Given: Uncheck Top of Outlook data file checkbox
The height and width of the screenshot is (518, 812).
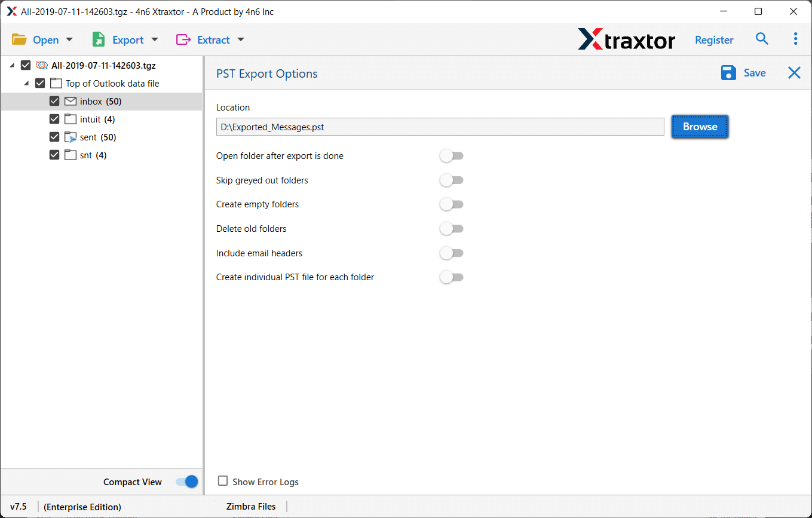Looking at the screenshot, I should coord(40,84).
